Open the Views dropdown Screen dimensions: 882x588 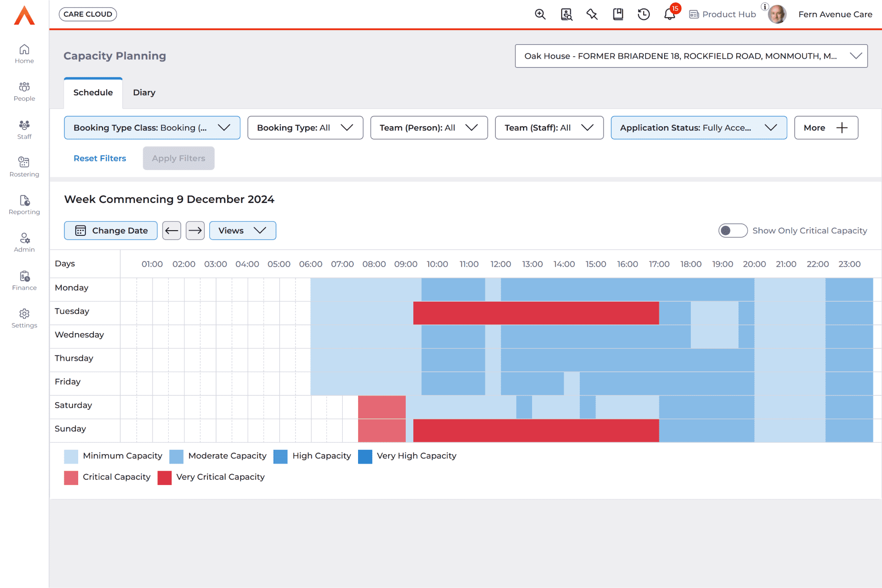pos(242,231)
